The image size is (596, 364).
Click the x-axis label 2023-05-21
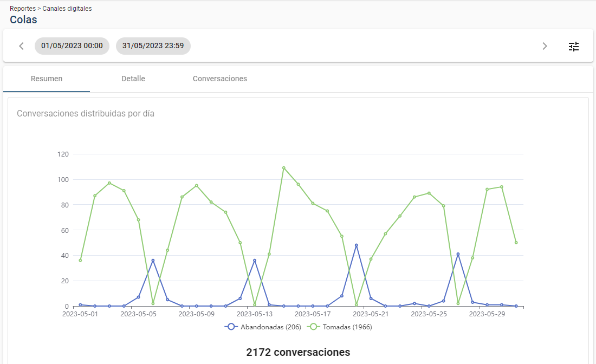(x=371, y=314)
